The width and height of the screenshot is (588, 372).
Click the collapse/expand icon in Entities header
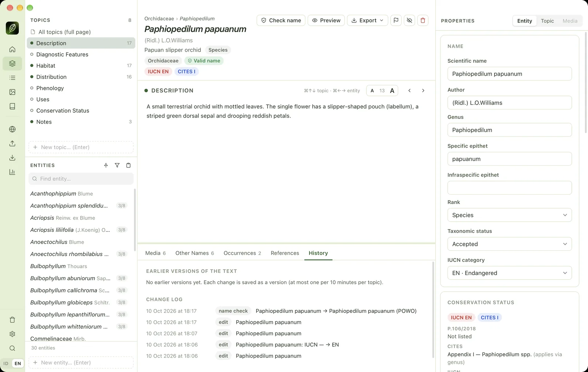click(106, 165)
